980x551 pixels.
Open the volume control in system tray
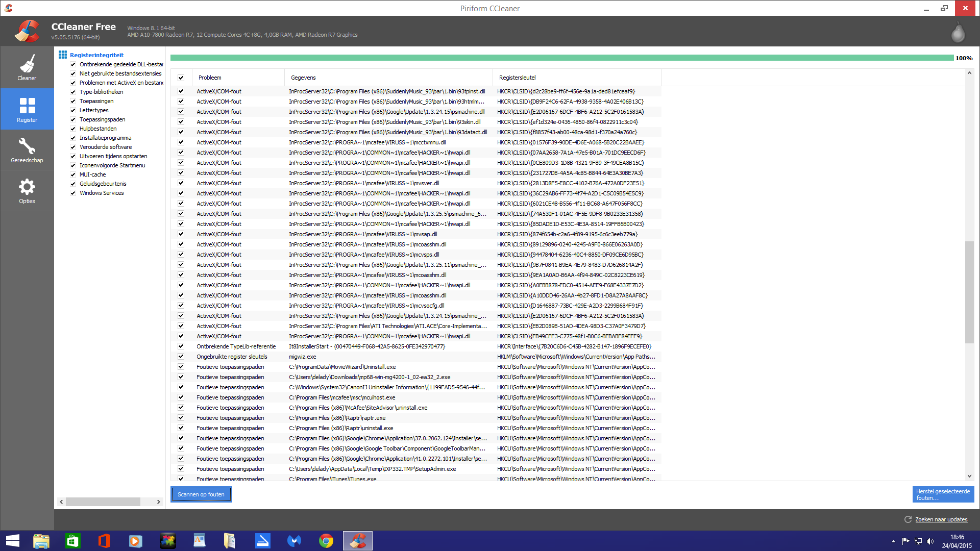(930, 541)
